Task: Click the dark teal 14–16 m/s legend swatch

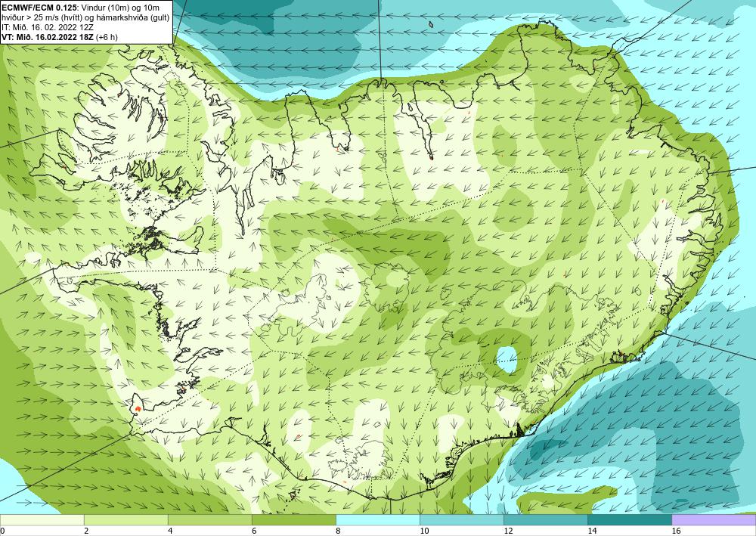Action: coord(630,520)
